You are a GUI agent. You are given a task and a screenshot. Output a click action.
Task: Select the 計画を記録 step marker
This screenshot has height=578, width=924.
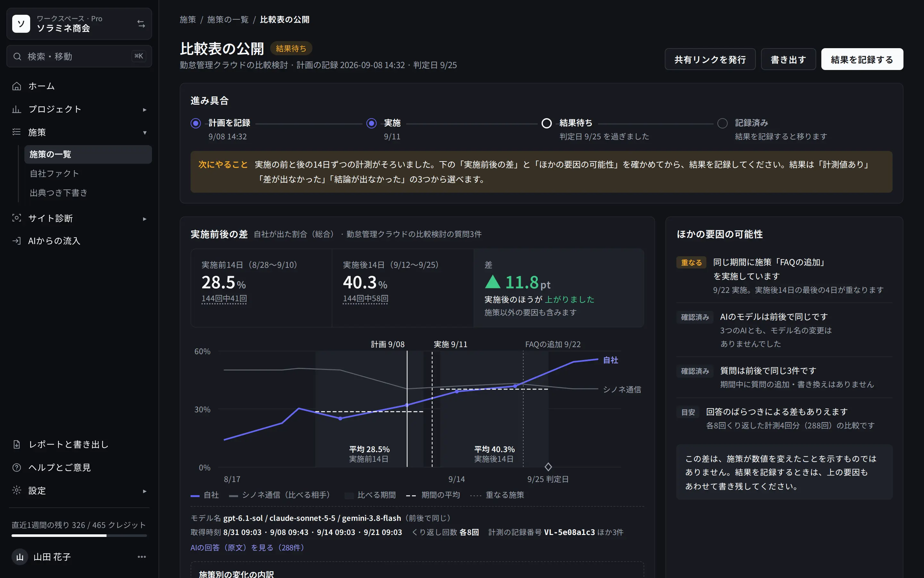tap(195, 123)
